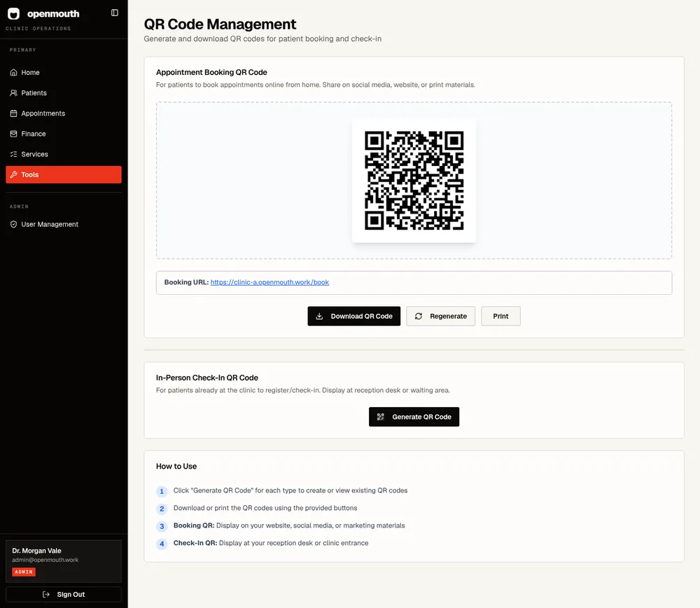Click the openmouth logo icon
The width and height of the screenshot is (700, 608).
14,14
